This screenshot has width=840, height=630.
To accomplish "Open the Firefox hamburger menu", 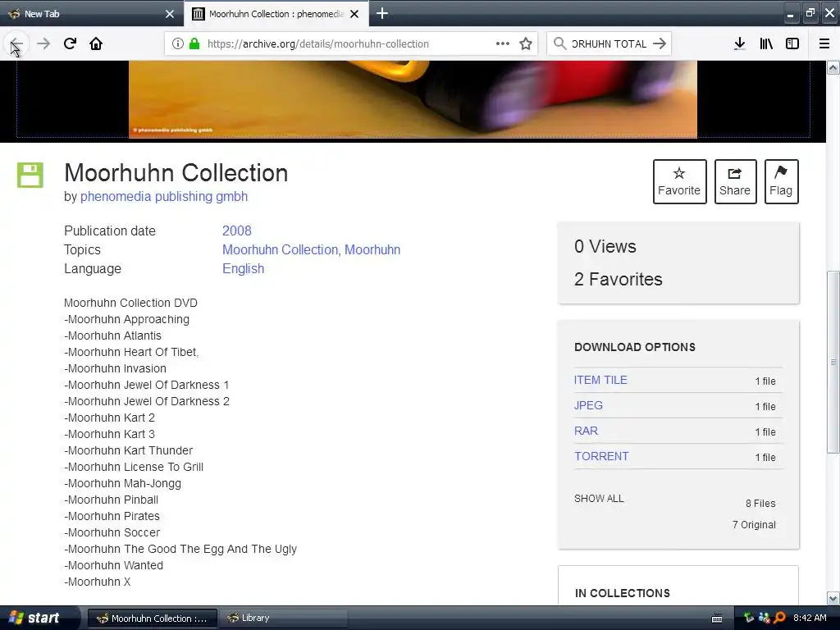I will [824, 44].
